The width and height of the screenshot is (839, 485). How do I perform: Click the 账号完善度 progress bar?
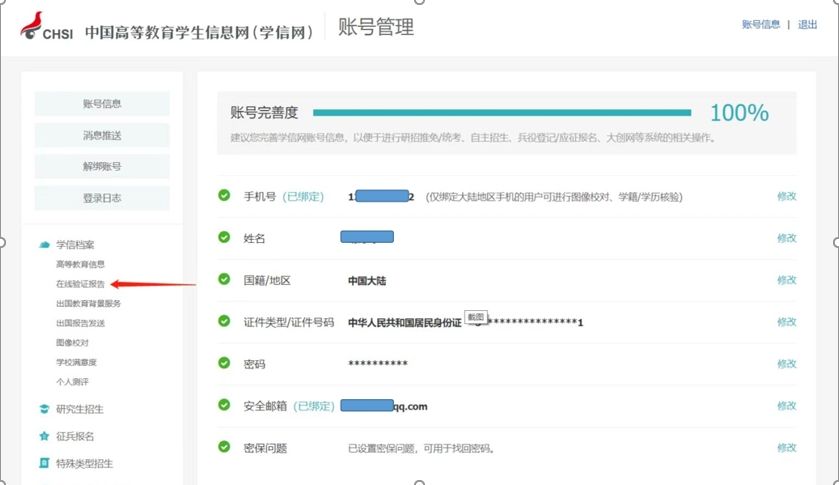(x=502, y=112)
